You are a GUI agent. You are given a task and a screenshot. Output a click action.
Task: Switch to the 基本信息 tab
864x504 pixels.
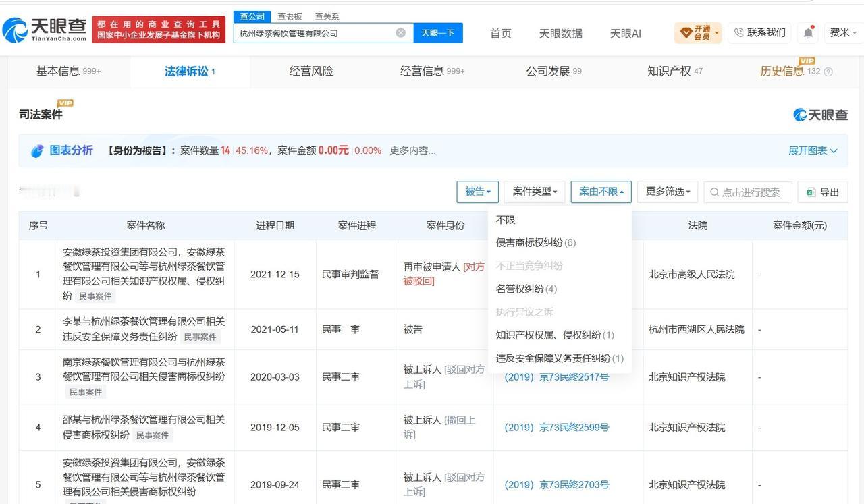68,71
